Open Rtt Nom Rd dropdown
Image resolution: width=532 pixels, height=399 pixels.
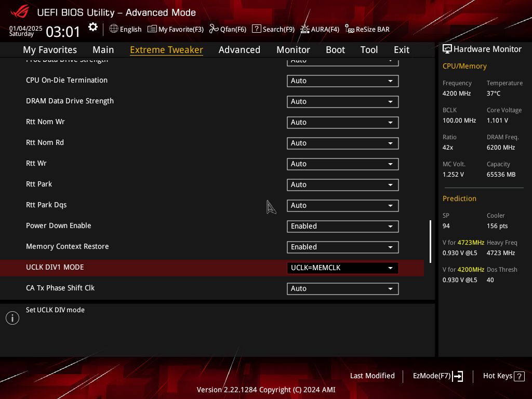[x=343, y=143]
